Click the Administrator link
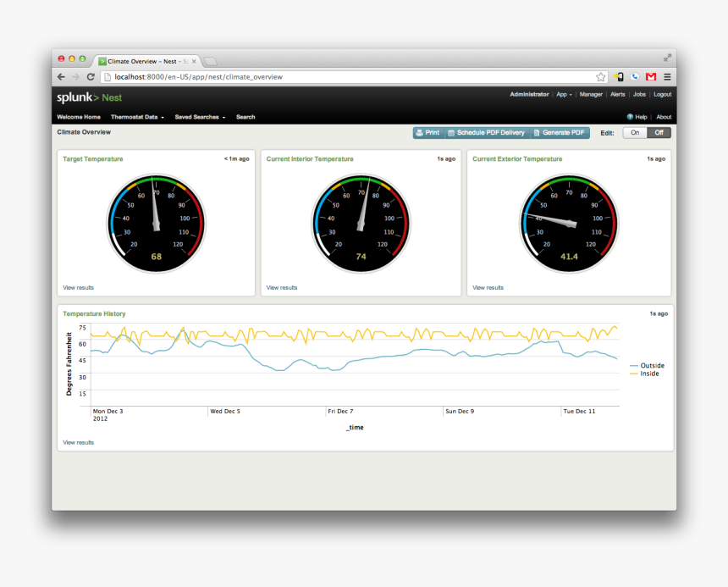 (529, 94)
